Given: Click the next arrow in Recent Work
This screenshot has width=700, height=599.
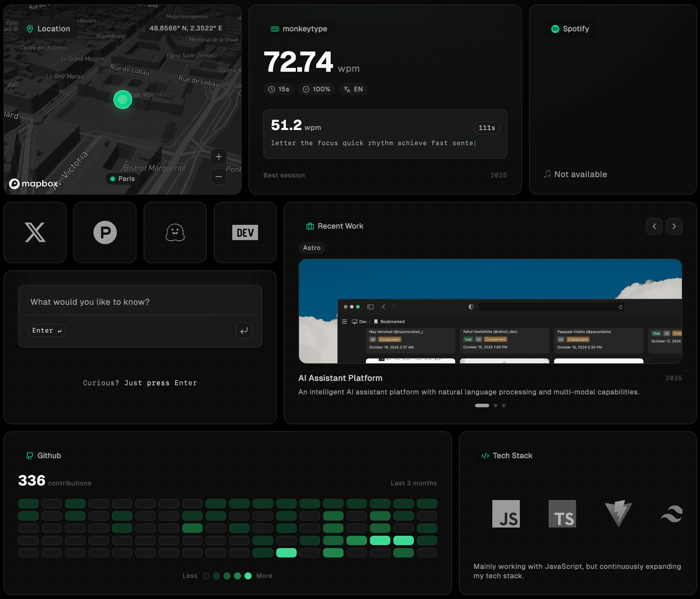Looking at the screenshot, I should click(x=674, y=226).
